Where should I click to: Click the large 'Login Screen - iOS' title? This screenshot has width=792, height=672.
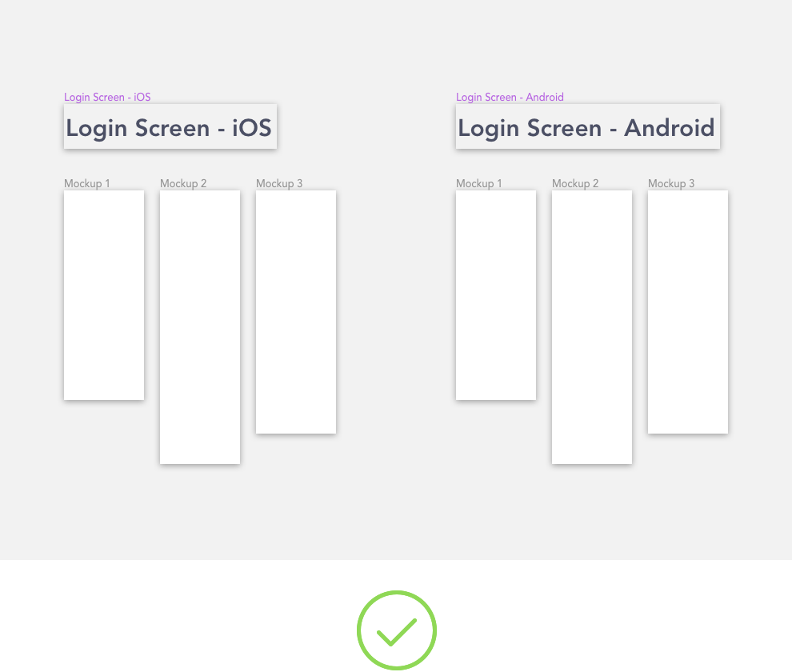[x=170, y=127]
